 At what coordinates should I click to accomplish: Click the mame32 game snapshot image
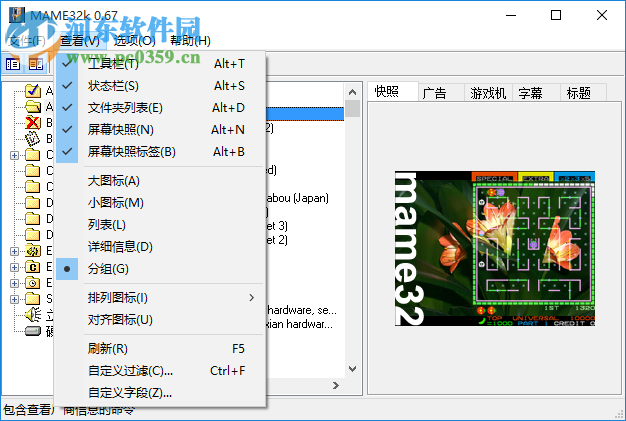[x=495, y=248]
